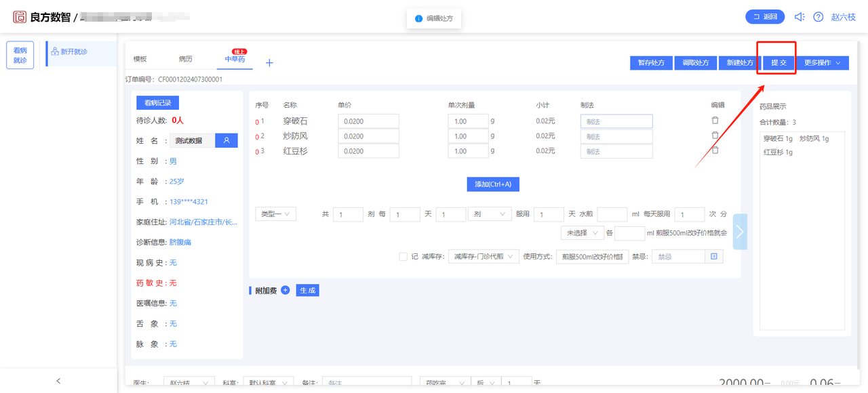This screenshot has width=868, height=393.
Task: Focus the 红豆杉 制法 field
Action: click(x=616, y=151)
